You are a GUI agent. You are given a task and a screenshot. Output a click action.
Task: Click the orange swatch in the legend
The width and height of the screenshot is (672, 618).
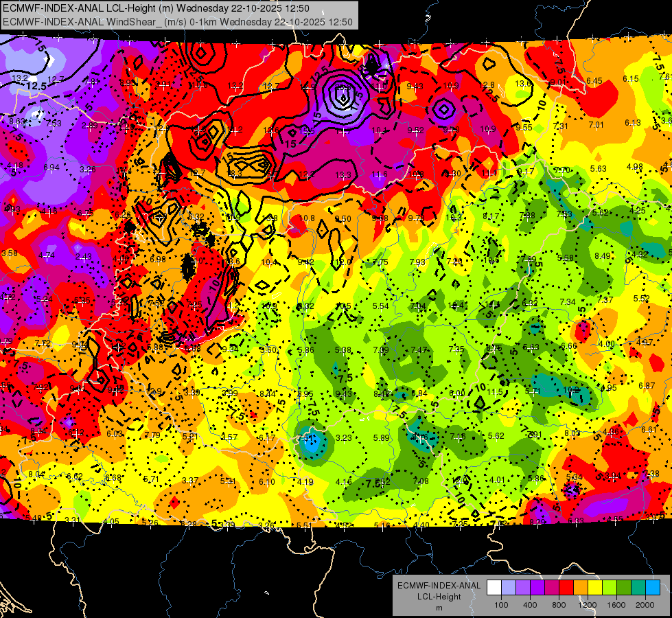coord(581,587)
